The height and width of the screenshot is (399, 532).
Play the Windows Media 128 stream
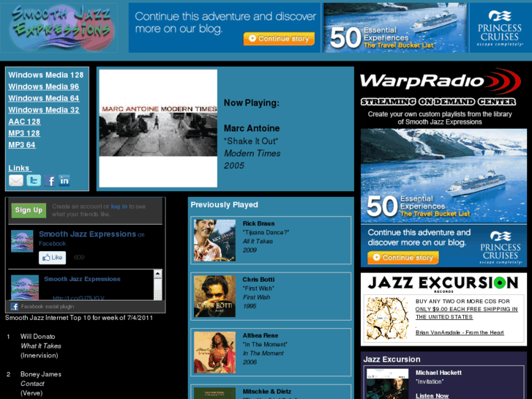[x=46, y=75]
